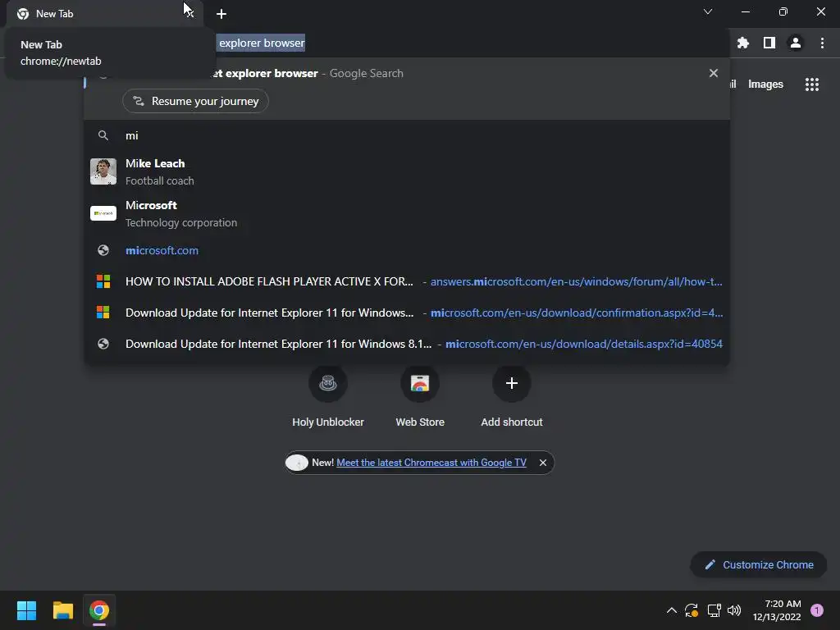Click the Microsoft logo thumbnail
This screenshot has height=630, width=840.
click(x=103, y=213)
